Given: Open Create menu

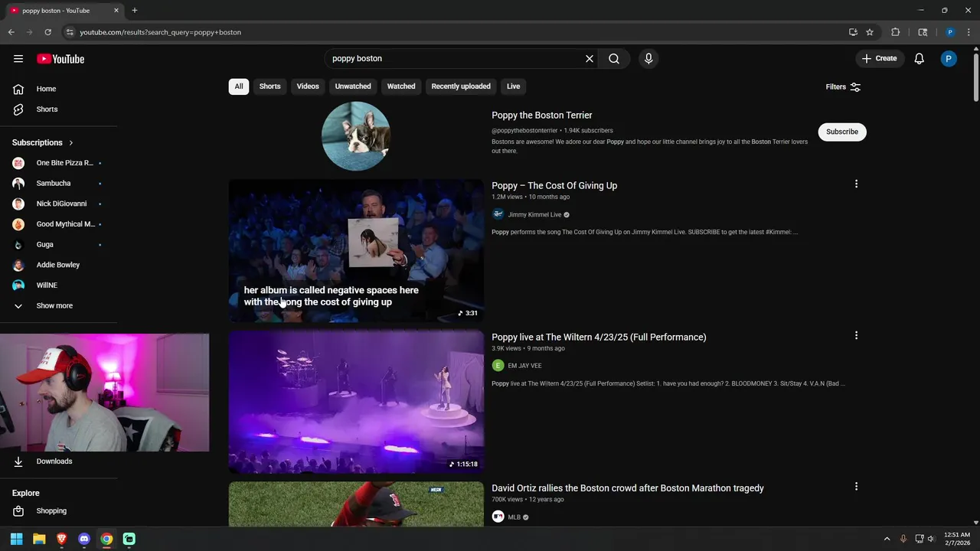Looking at the screenshot, I should 879,59.
